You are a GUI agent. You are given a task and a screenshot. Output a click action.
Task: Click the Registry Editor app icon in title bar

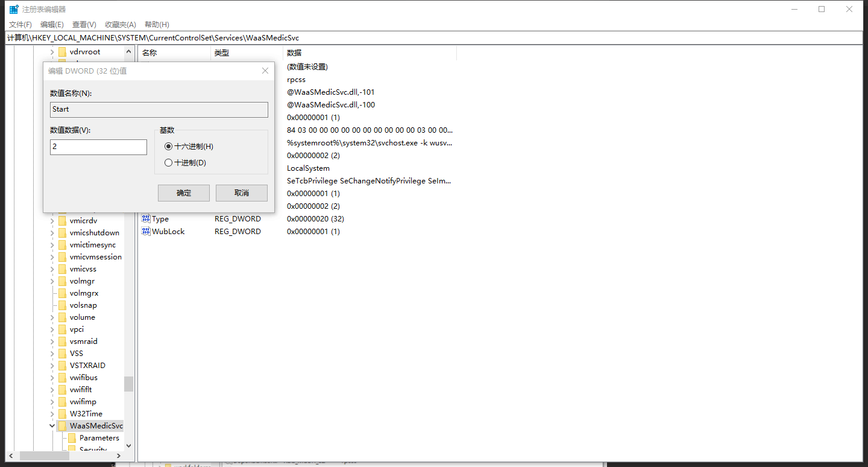pos(14,9)
